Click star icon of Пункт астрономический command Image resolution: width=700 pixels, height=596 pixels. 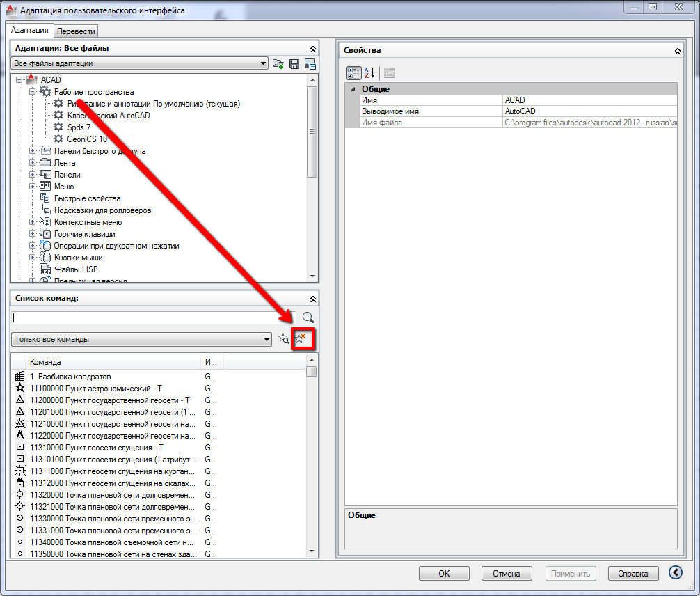pyautogui.click(x=20, y=388)
